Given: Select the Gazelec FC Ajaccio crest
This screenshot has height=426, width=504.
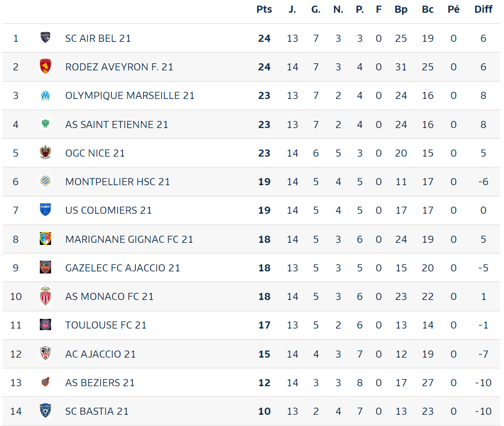Looking at the screenshot, I should [45, 267].
